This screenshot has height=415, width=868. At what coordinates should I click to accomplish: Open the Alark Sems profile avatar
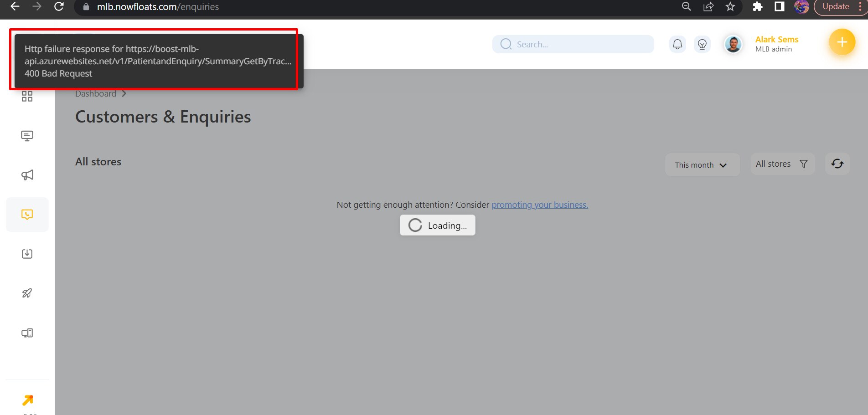click(733, 44)
